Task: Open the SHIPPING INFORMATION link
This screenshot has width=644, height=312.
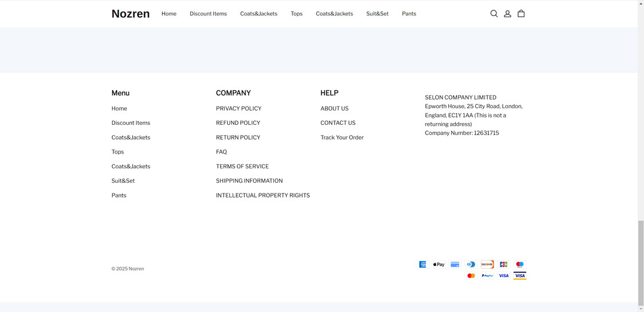Action: pyautogui.click(x=249, y=181)
